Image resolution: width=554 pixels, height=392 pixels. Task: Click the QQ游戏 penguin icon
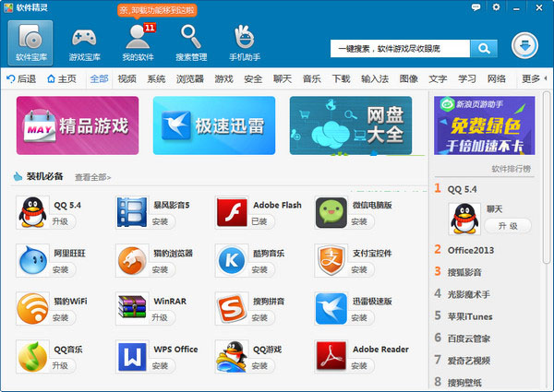232,357
